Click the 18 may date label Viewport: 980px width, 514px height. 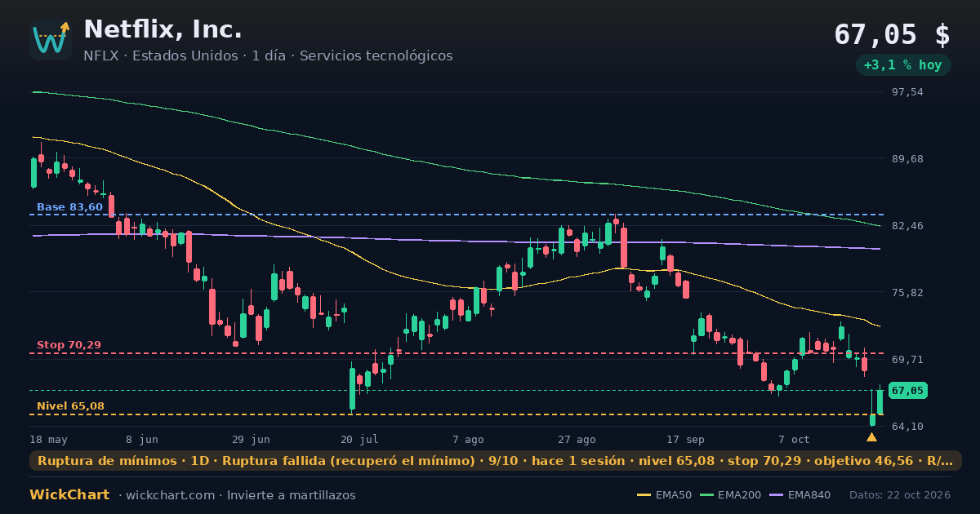pyautogui.click(x=49, y=439)
